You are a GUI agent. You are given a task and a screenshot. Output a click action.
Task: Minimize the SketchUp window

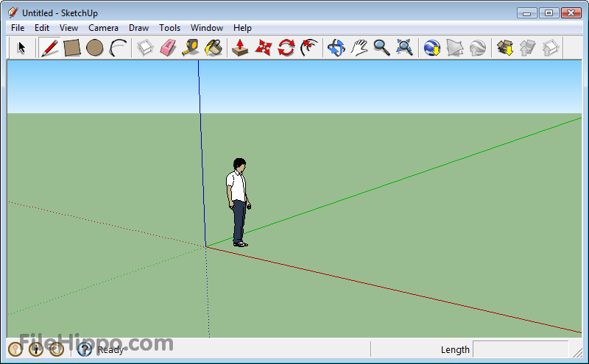pyautogui.click(x=526, y=13)
